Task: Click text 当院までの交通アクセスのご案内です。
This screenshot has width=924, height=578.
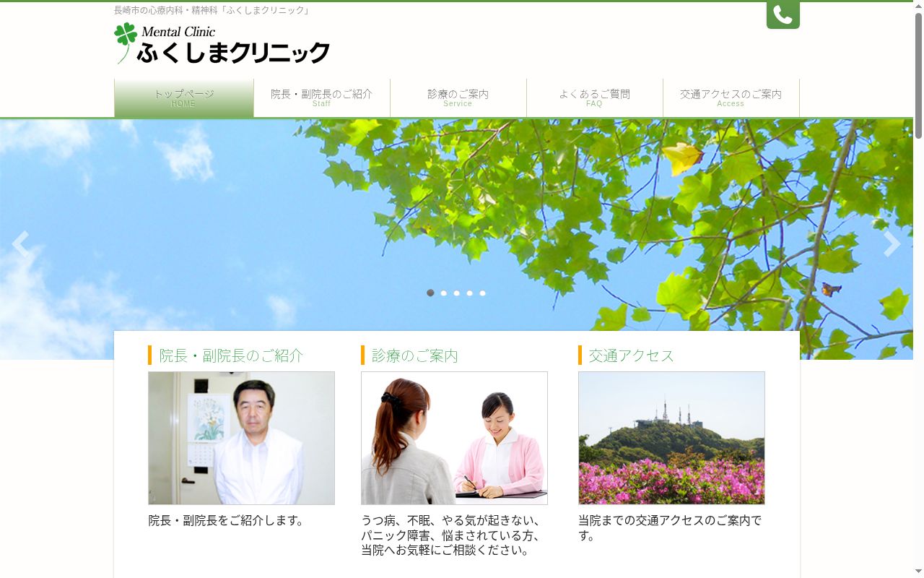Action: pyautogui.click(x=670, y=528)
